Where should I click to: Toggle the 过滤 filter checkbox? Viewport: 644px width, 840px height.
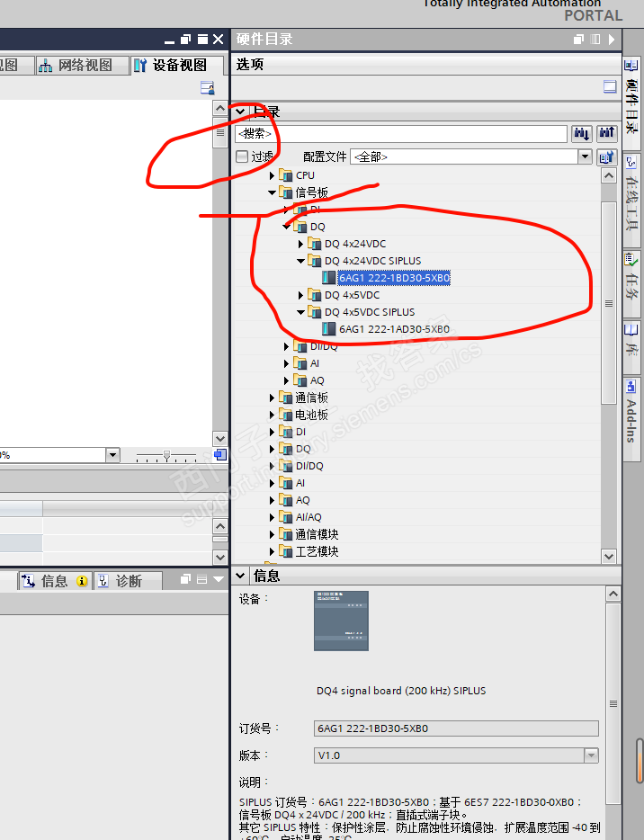click(x=242, y=156)
